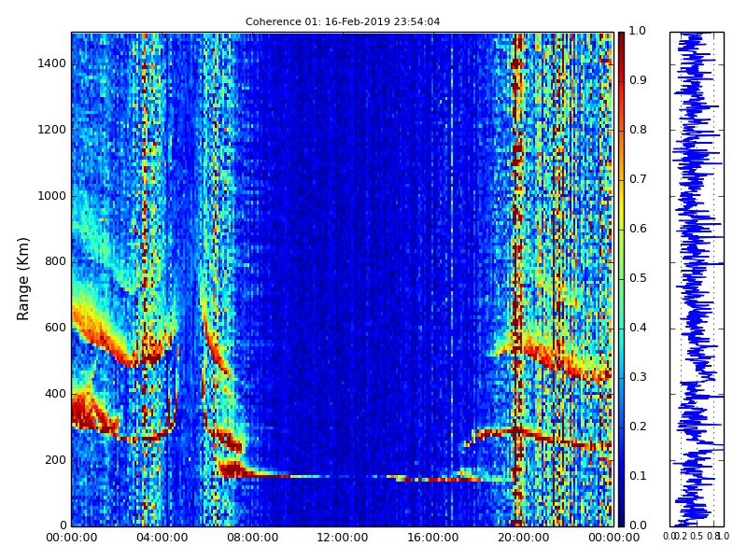Click the x-axis time label '20:00:00'
747x560 pixels.
tap(524, 538)
